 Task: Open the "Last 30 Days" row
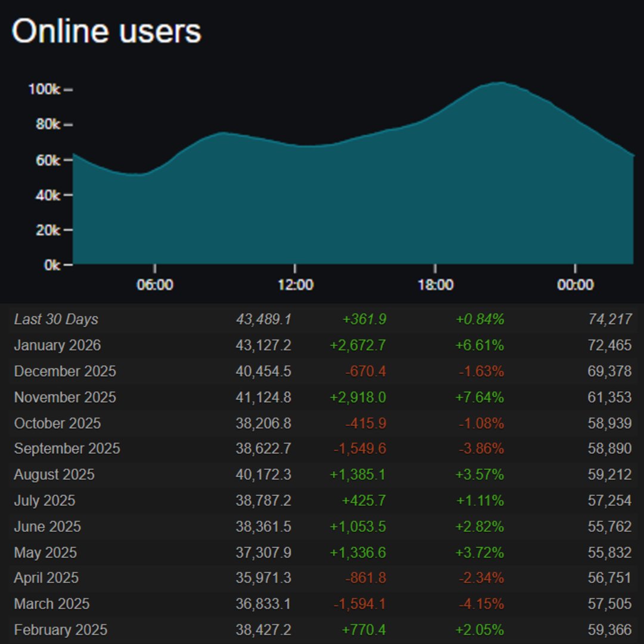coord(56,320)
